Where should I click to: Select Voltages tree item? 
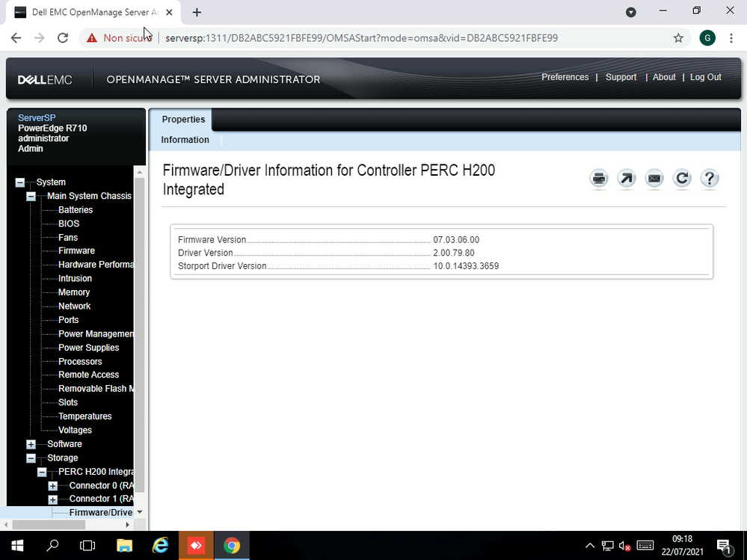coord(75,431)
